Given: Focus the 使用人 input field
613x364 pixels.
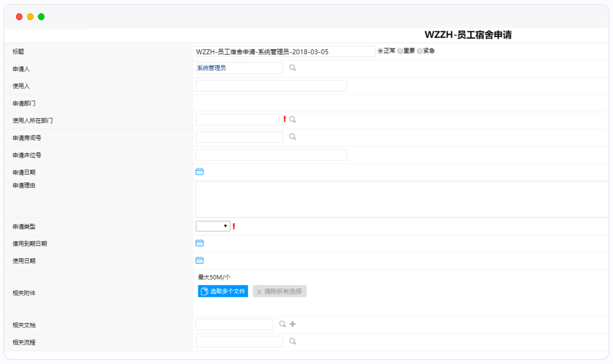Looking at the screenshot, I should pyautogui.click(x=271, y=86).
